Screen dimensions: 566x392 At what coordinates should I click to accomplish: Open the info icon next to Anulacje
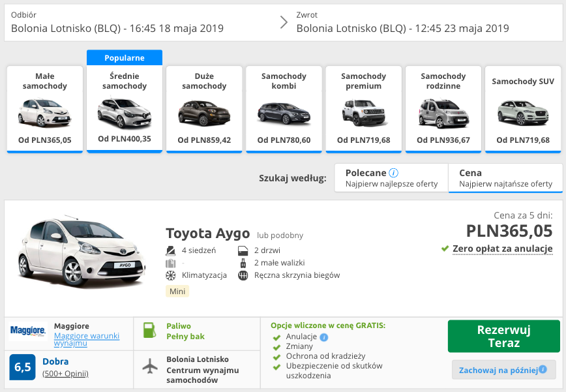(x=324, y=337)
